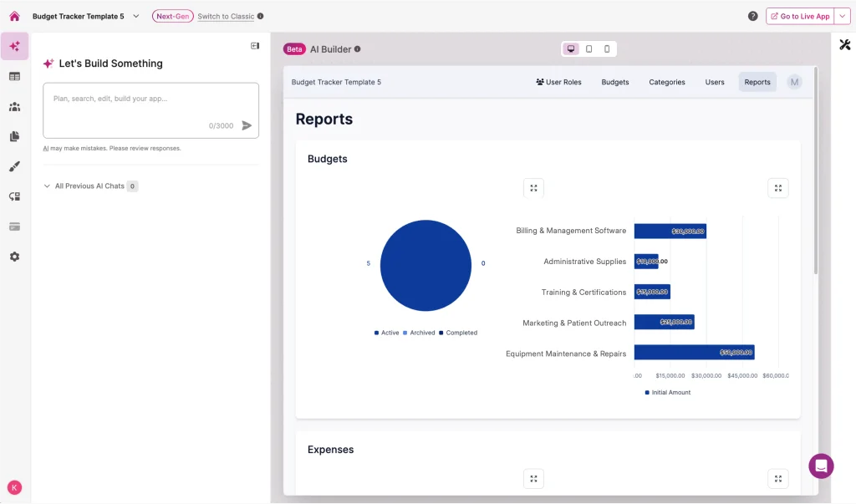Switch preview to desktop view
856x504 pixels.
click(571, 49)
